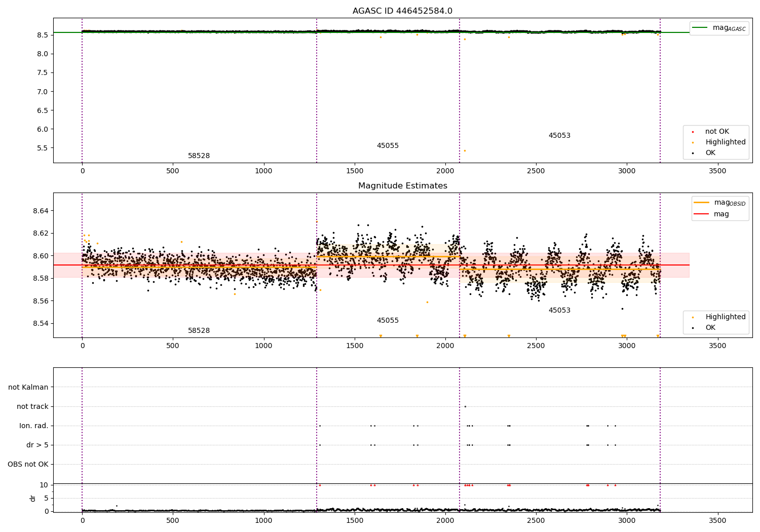The height and width of the screenshot is (532, 760).
Task: Click x-axis tick 500 under Magnitude Estimates plot
Action: pyautogui.click(x=173, y=346)
